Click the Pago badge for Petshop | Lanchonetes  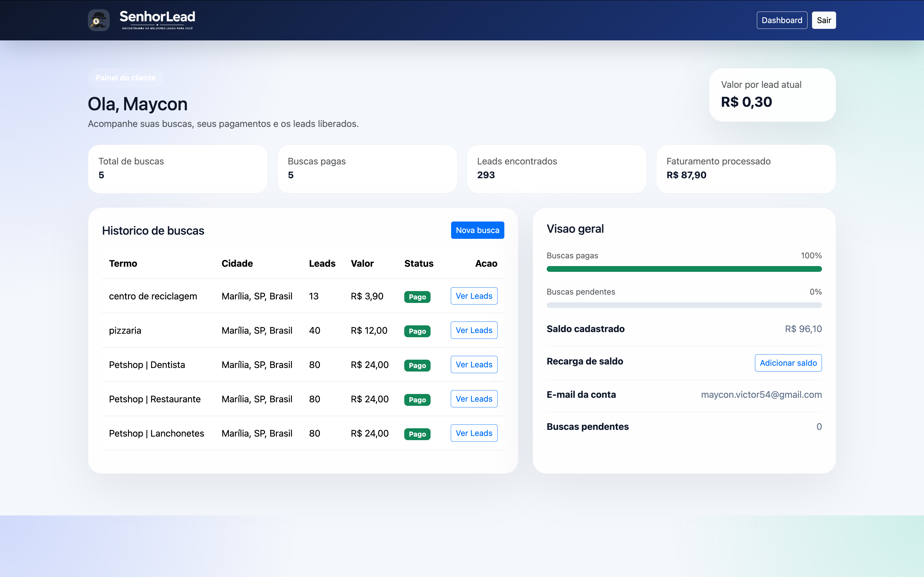point(417,434)
